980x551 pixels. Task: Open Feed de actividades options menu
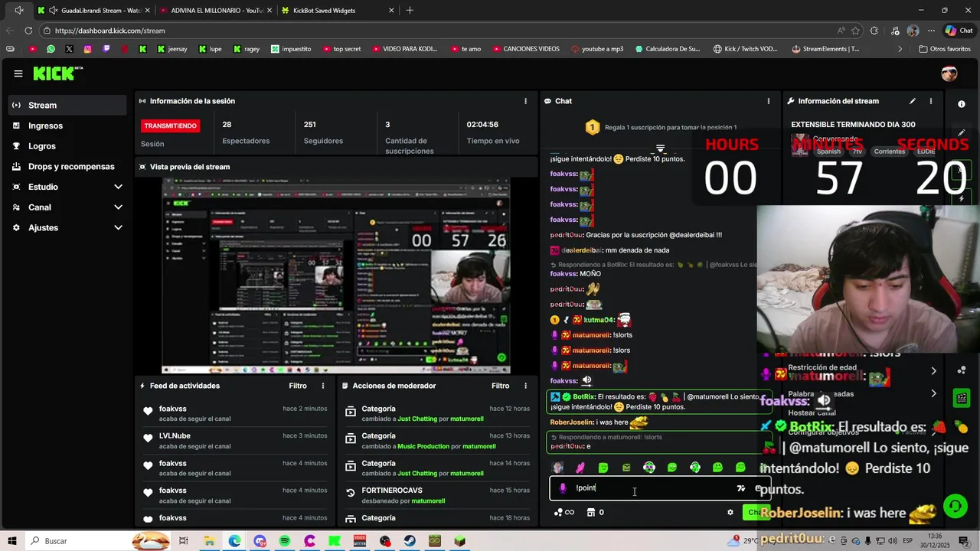(x=323, y=386)
